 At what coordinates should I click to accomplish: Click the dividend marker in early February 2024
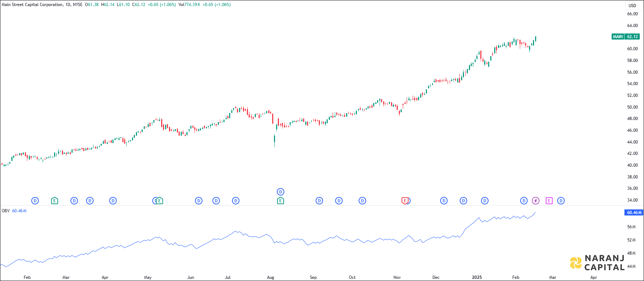[x=35, y=201]
